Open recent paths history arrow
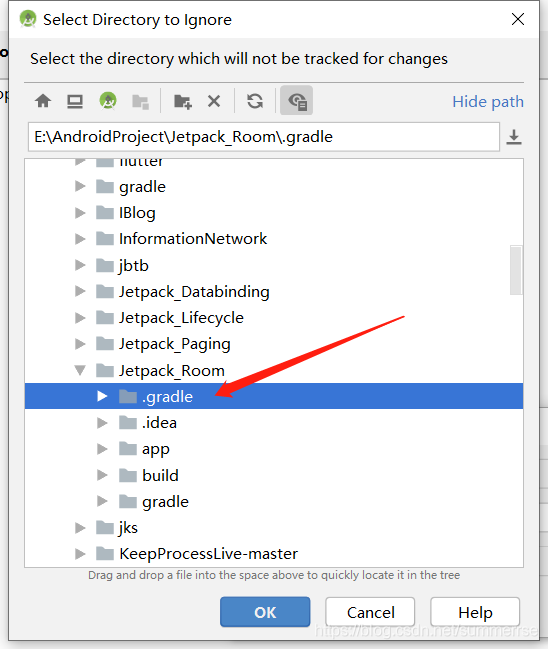Screen dimensions: 548x649 click(x=514, y=137)
